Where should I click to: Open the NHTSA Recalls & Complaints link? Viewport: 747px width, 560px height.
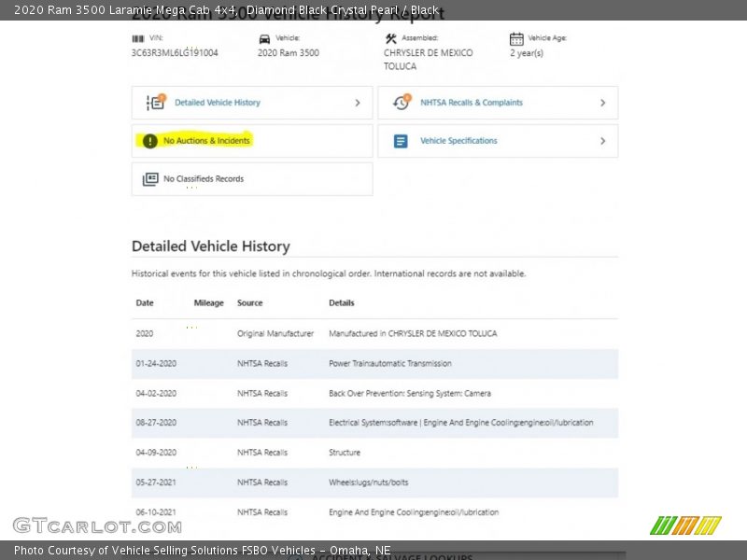pyautogui.click(x=471, y=103)
